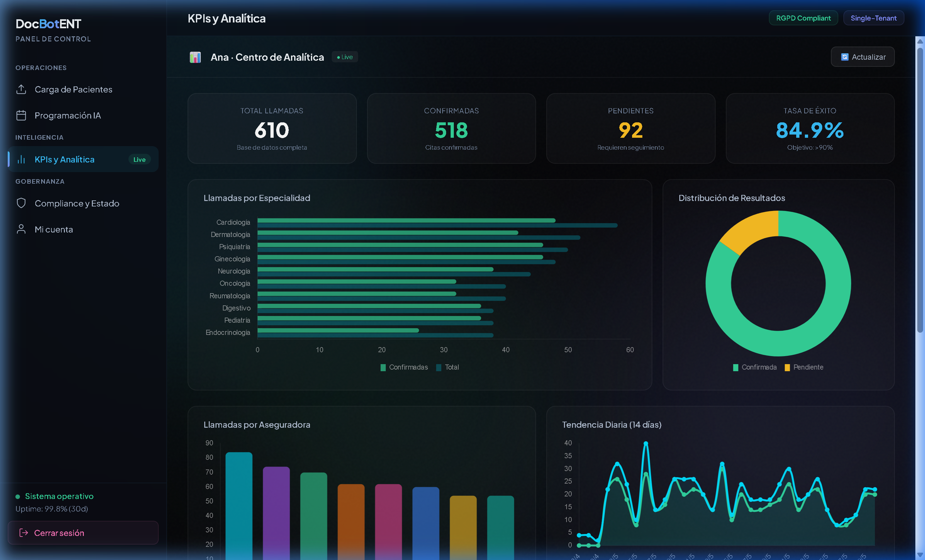Click the Cerrar sesión button
The height and width of the screenshot is (560, 925).
pyautogui.click(x=83, y=533)
